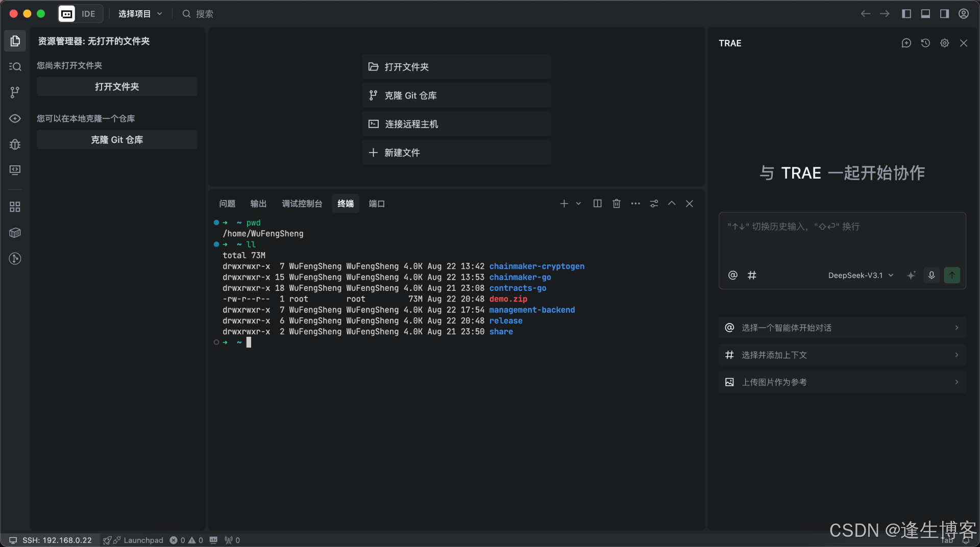
Task: Open terminal panel more actions menu
Action: click(x=635, y=204)
